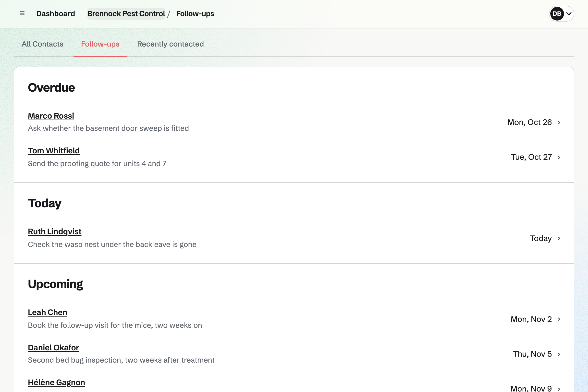This screenshot has height=392, width=588.
Task: Open Brennock Pest Control breadcrumb
Action: [126, 14]
